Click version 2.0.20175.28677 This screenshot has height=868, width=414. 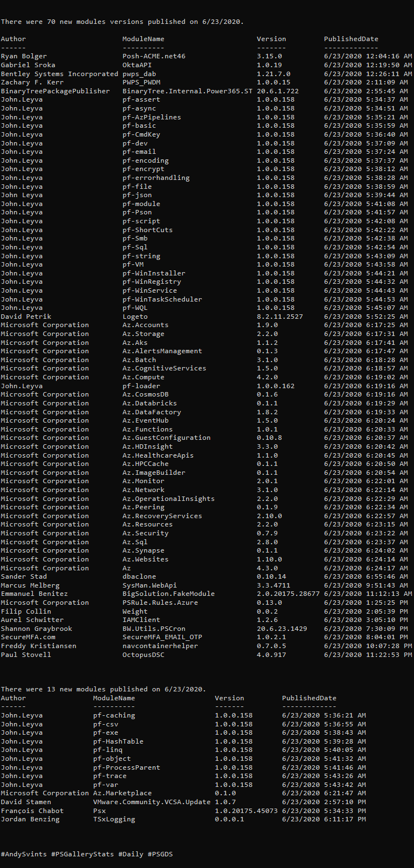[288, 594]
